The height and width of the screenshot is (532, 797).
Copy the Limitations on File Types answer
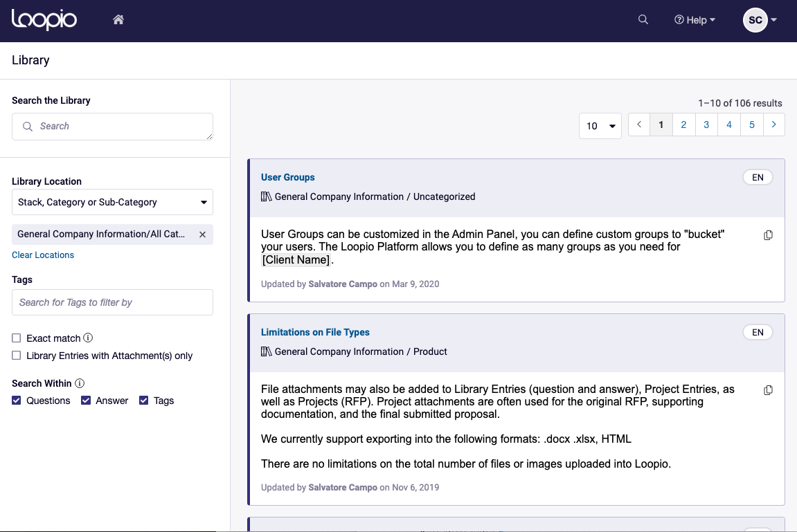tap(768, 390)
